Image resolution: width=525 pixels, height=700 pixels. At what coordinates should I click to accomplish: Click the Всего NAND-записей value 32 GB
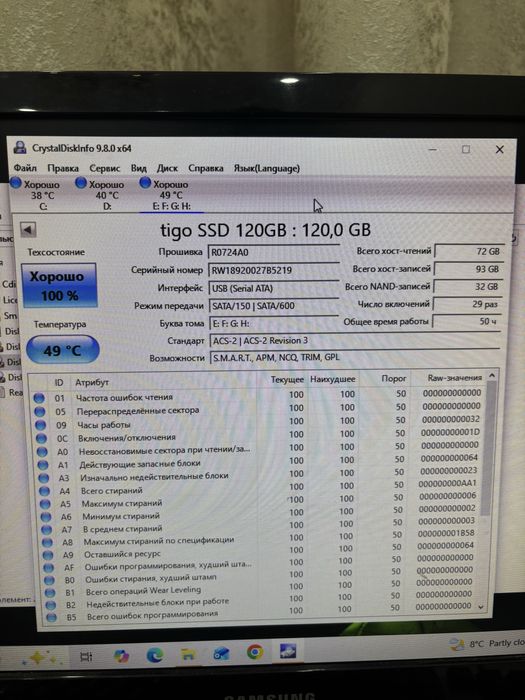tap(468, 287)
